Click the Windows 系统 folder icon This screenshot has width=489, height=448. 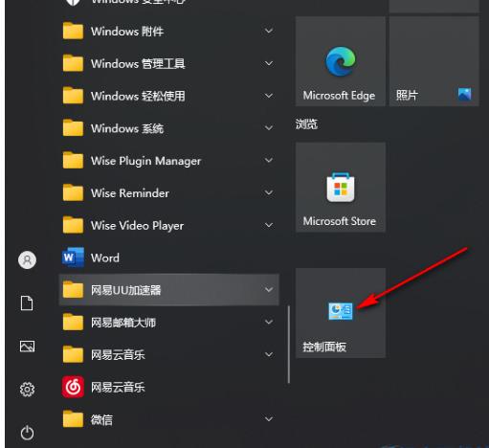(73, 128)
